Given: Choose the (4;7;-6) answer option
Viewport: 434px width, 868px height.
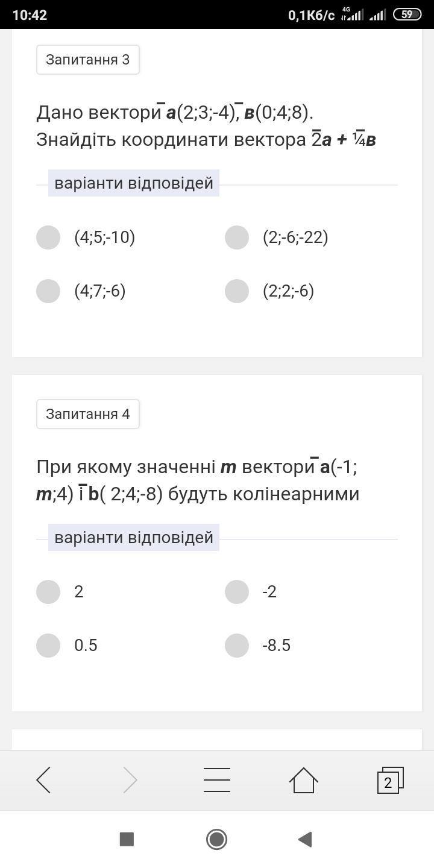Looking at the screenshot, I should click(48, 291).
